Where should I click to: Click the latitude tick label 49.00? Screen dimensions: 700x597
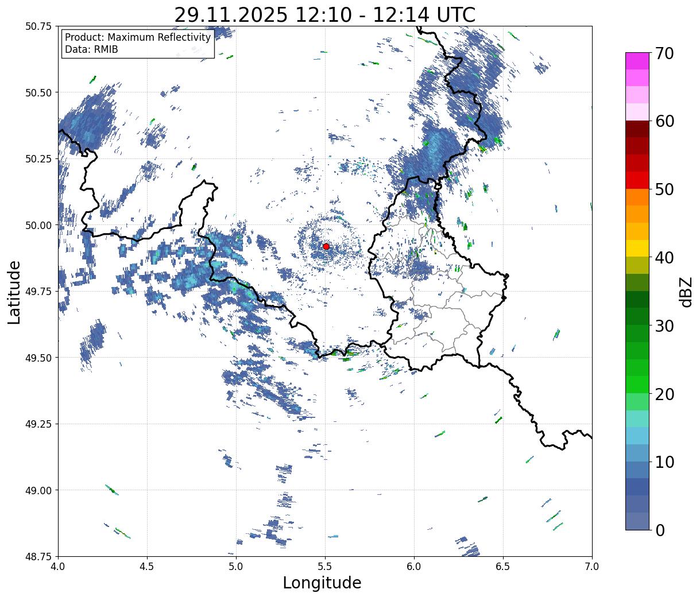[38, 490]
